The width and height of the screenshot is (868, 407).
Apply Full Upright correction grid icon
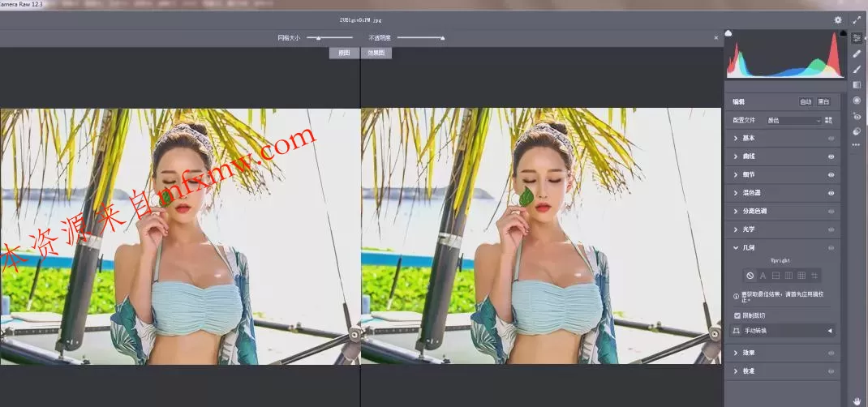tap(801, 276)
